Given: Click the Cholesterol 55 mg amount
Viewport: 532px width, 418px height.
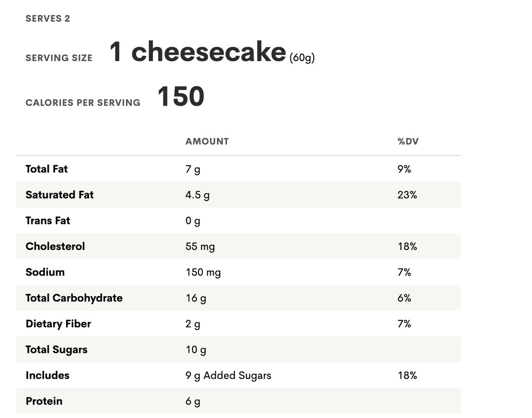Looking at the screenshot, I should pyautogui.click(x=200, y=246).
